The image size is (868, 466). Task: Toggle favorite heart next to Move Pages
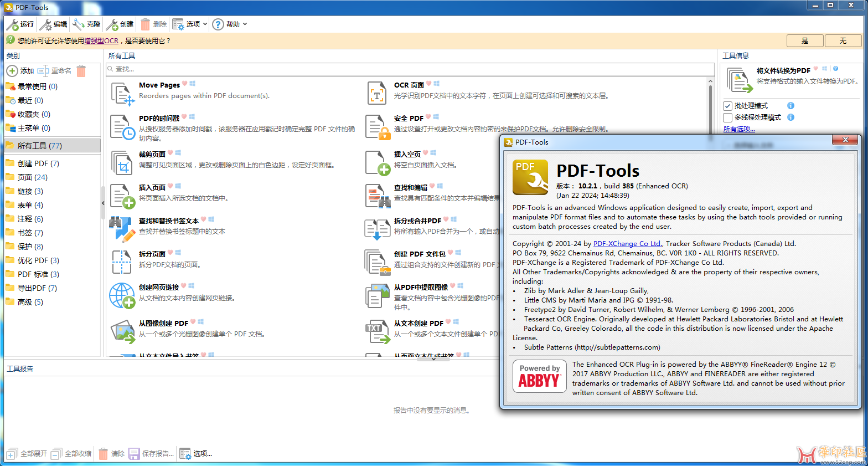pos(184,84)
